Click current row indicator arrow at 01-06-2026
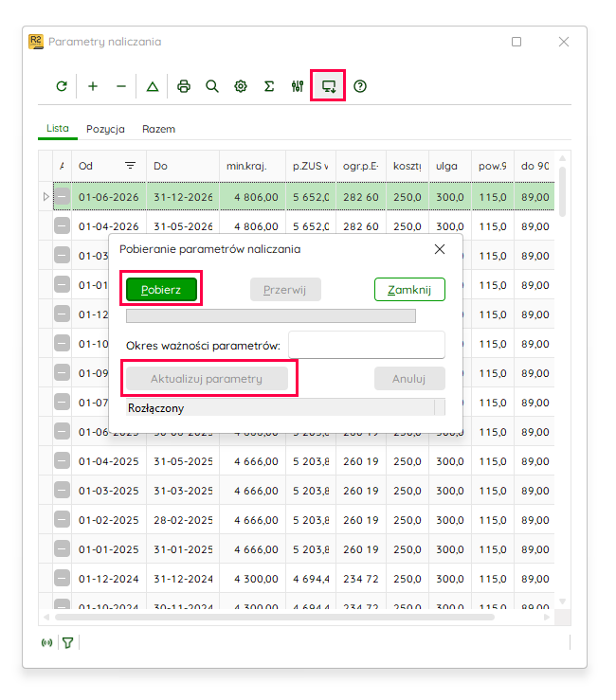Viewport: 616px width, 700px height. point(45,196)
